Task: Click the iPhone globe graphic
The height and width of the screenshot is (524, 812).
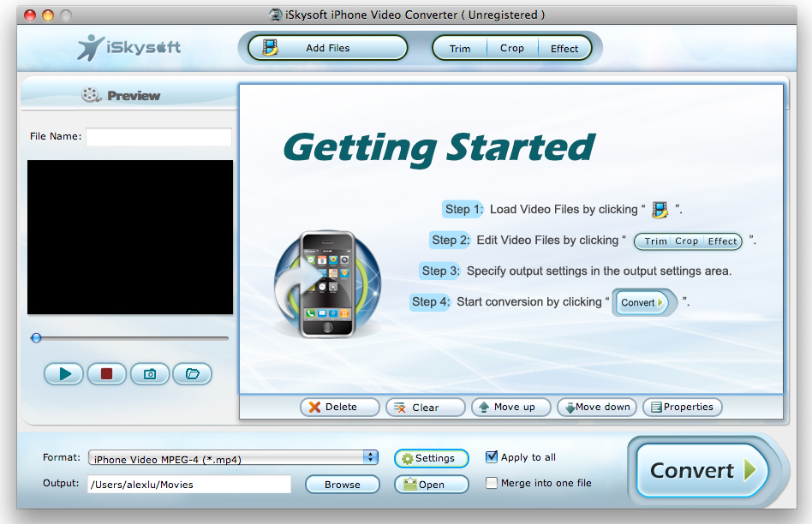Action: click(x=327, y=284)
